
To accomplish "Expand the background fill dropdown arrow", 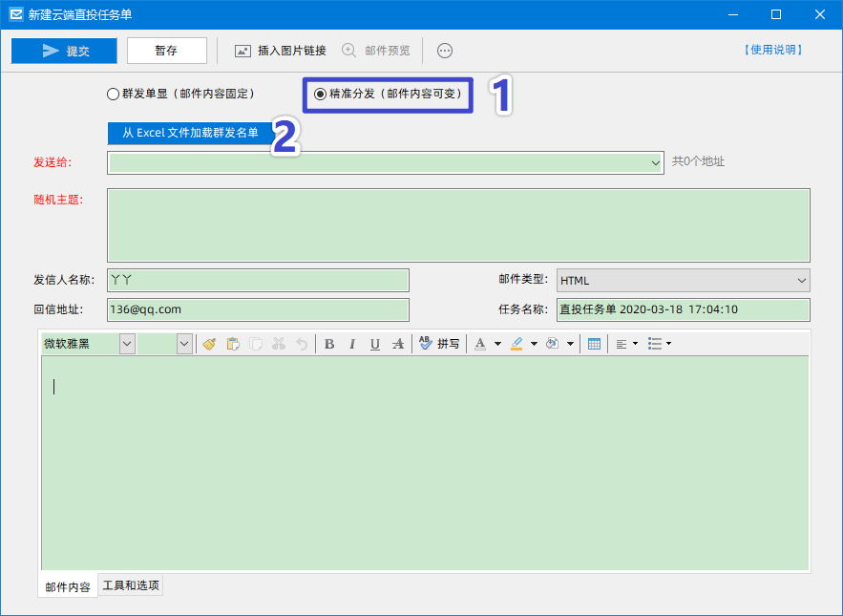I will point(570,344).
